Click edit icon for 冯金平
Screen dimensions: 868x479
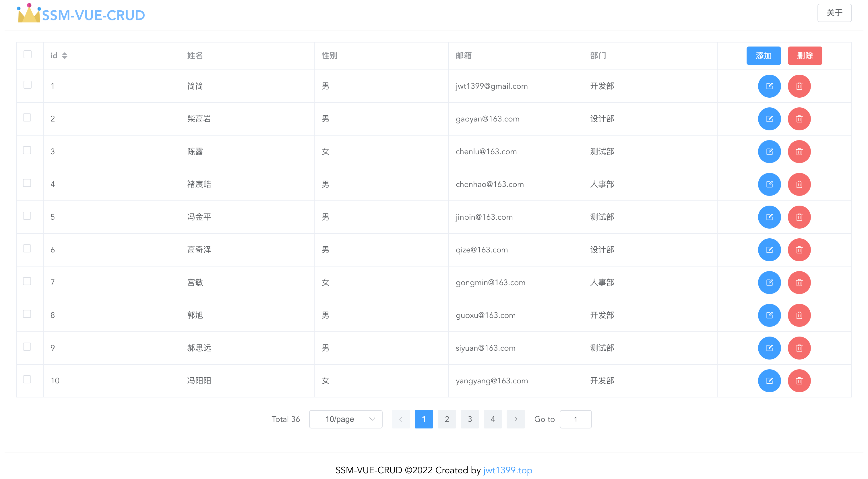pos(769,217)
